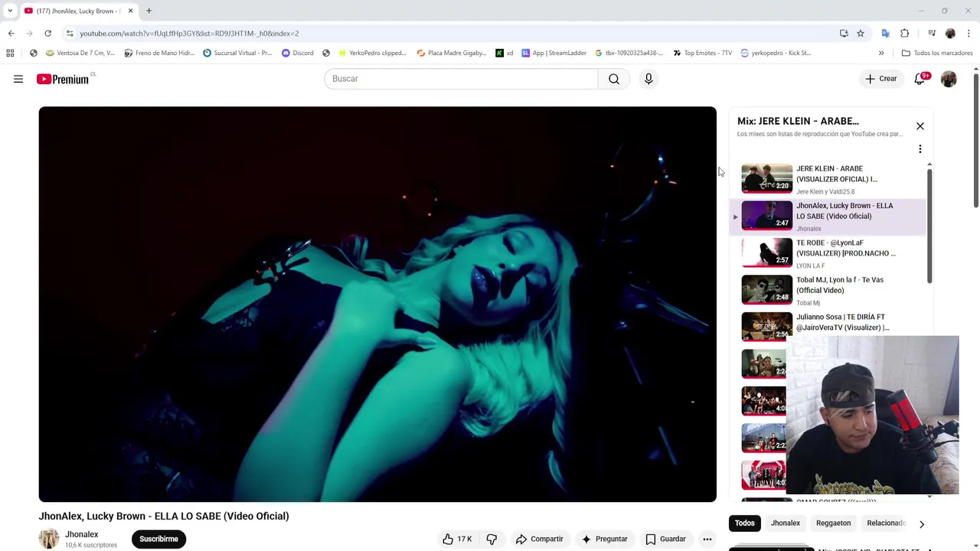Image resolution: width=980 pixels, height=551 pixels.
Task: Open the Mix playlist three-dot options
Action: click(920, 149)
